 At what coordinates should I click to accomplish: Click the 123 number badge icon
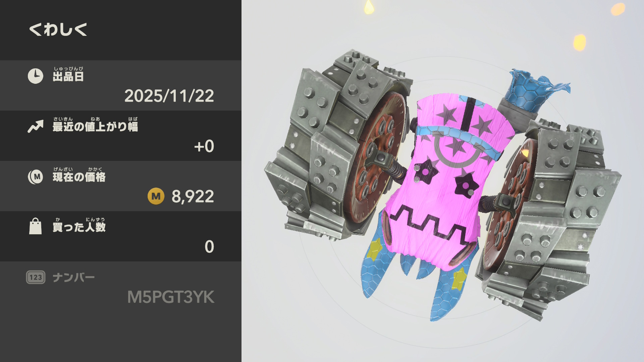pos(36,277)
